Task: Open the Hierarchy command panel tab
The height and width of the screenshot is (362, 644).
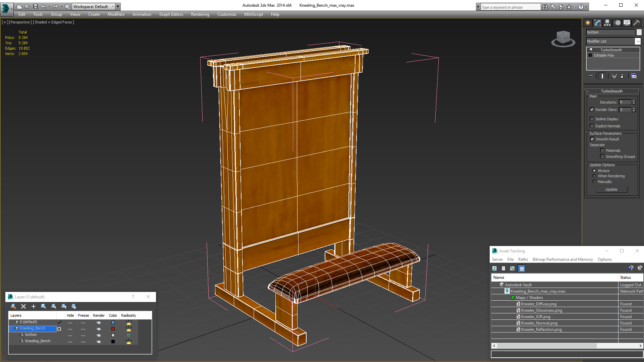Action: click(607, 23)
